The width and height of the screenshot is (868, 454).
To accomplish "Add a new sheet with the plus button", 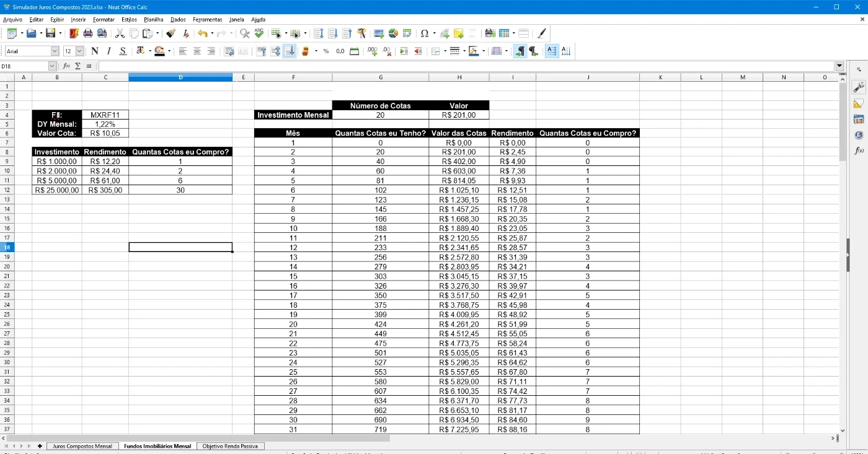I will [40, 446].
